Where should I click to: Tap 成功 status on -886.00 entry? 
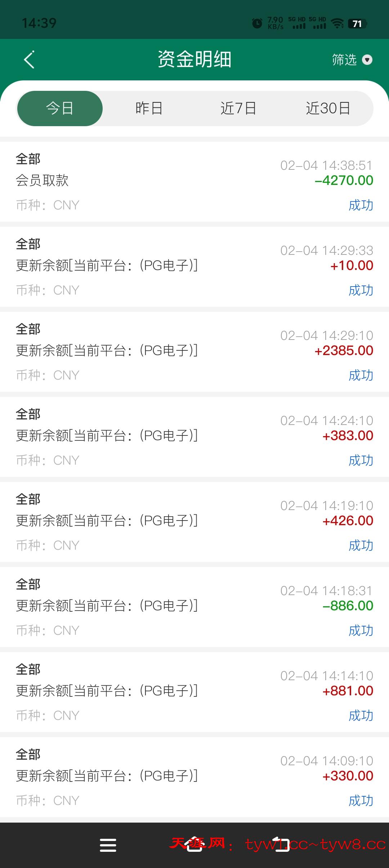pyautogui.click(x=361, y=630)
